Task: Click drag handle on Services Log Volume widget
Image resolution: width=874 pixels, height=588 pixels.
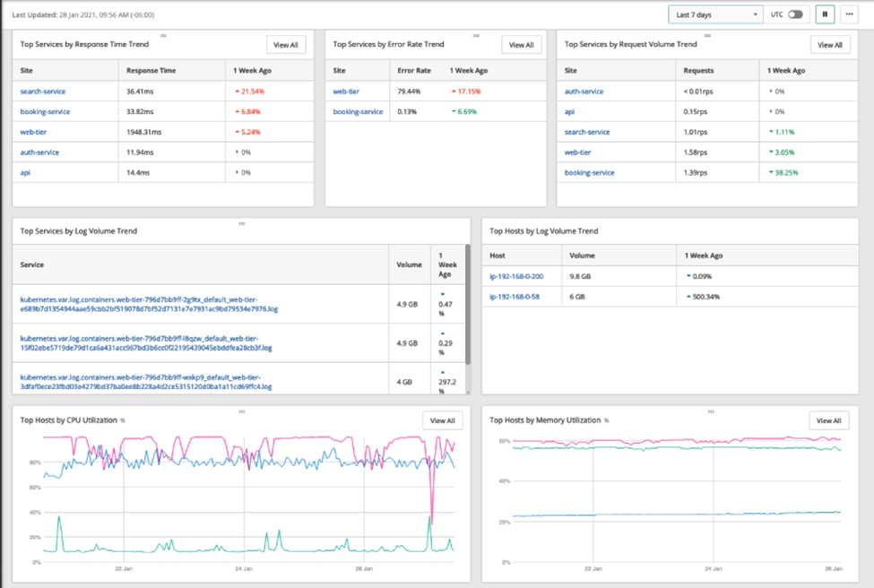Action: [241, 223]
